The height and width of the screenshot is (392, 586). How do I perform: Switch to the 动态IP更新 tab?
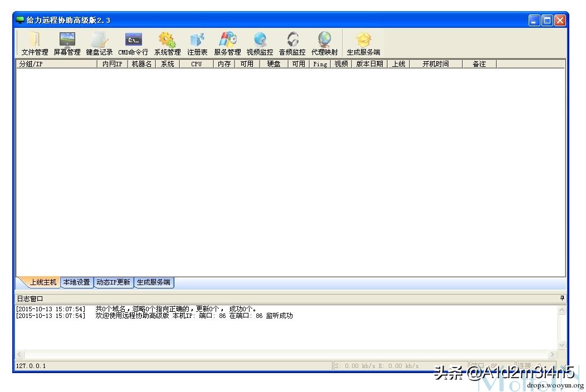(113, 282)
